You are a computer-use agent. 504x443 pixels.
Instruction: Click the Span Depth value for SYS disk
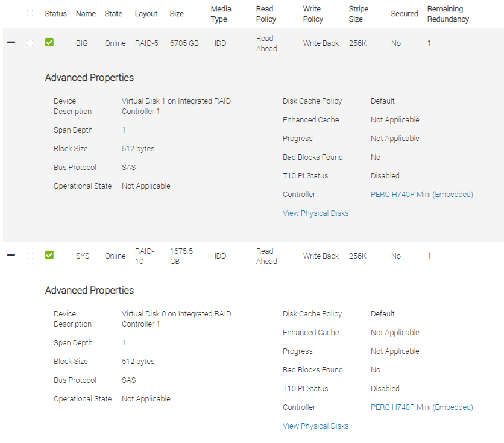click(x=124, y=343)
